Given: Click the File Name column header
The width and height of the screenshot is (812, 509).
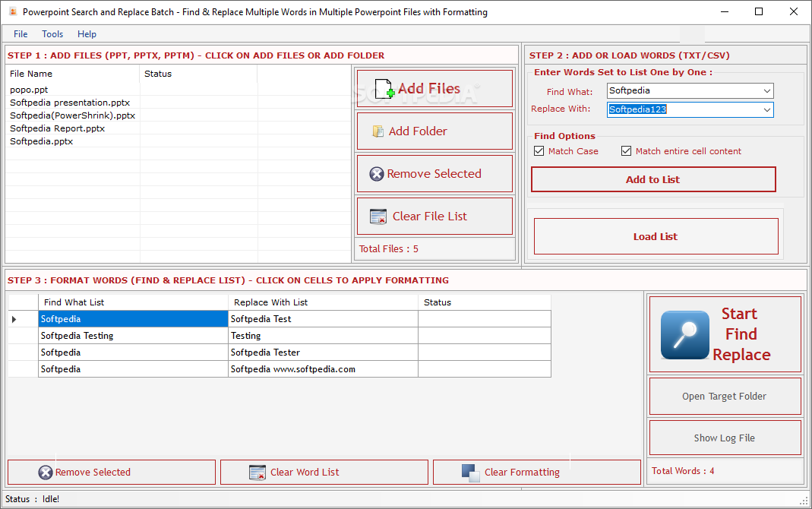Looking at the screenshot, I should [72, 74].
